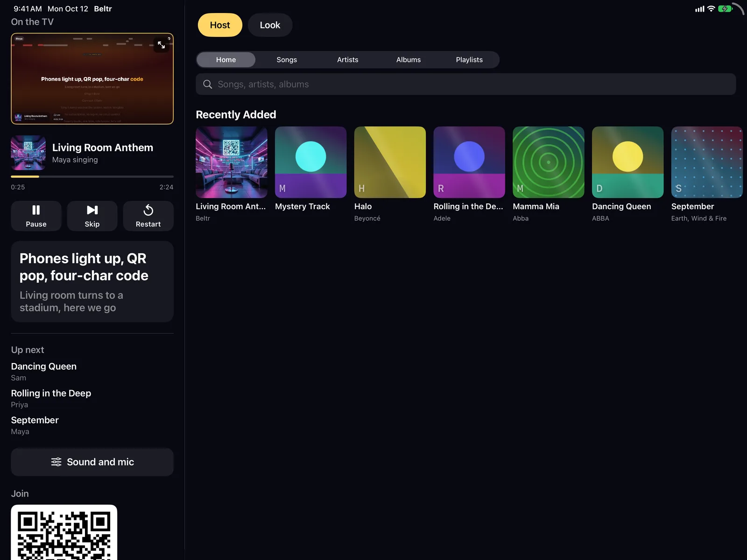Select Dancing Queen in Up next
Screen dimensions: 747x560
[x=44, y=371]
